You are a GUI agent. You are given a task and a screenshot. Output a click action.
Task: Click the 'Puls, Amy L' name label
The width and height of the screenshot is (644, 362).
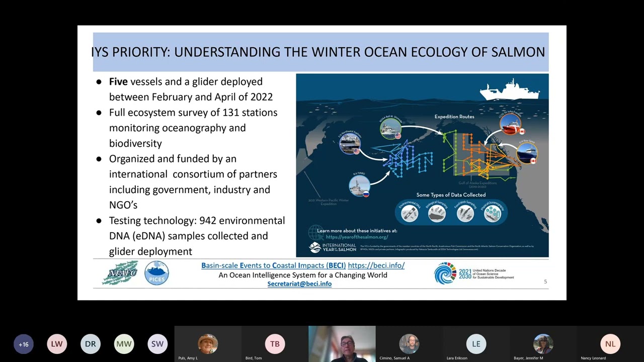coord(189,358)
